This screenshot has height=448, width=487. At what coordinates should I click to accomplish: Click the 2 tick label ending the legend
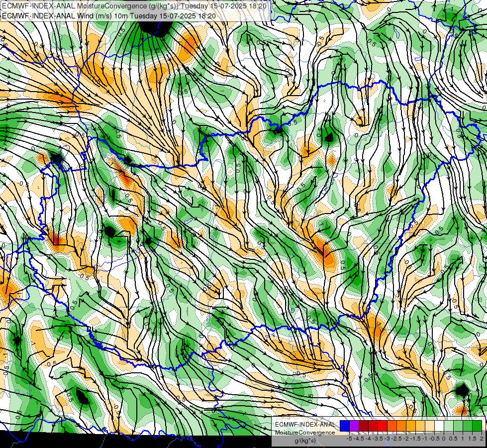click(482, 439)
